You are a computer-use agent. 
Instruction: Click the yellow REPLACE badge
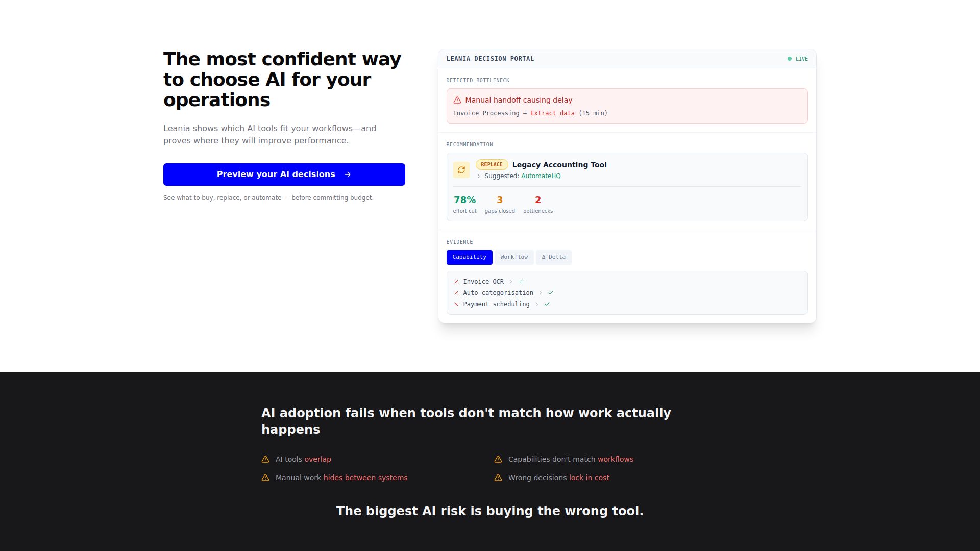492,165
